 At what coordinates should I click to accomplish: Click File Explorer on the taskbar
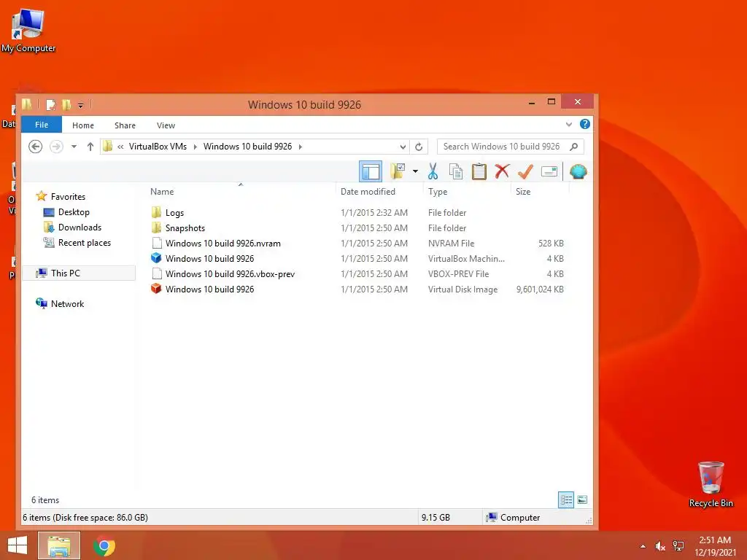pyautogui.click(x=59, y=545)
